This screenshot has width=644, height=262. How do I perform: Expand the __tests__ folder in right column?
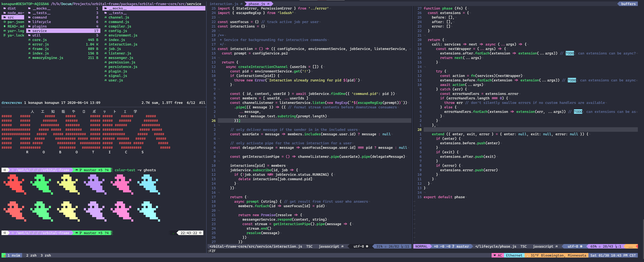(x=118, y=13)
